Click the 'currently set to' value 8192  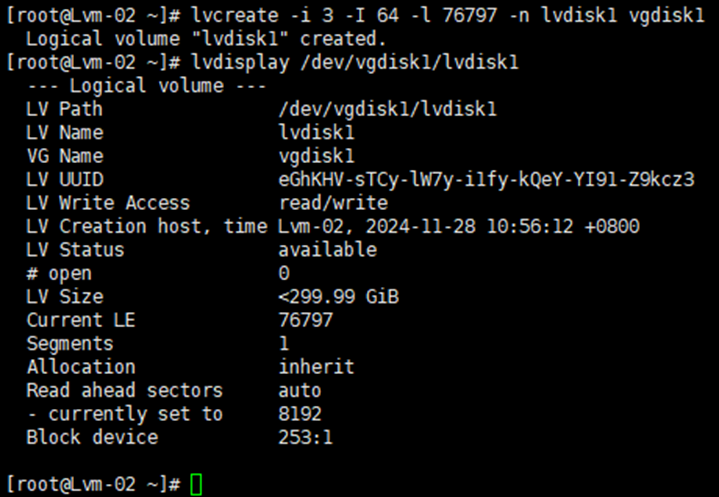click(300, 414)
